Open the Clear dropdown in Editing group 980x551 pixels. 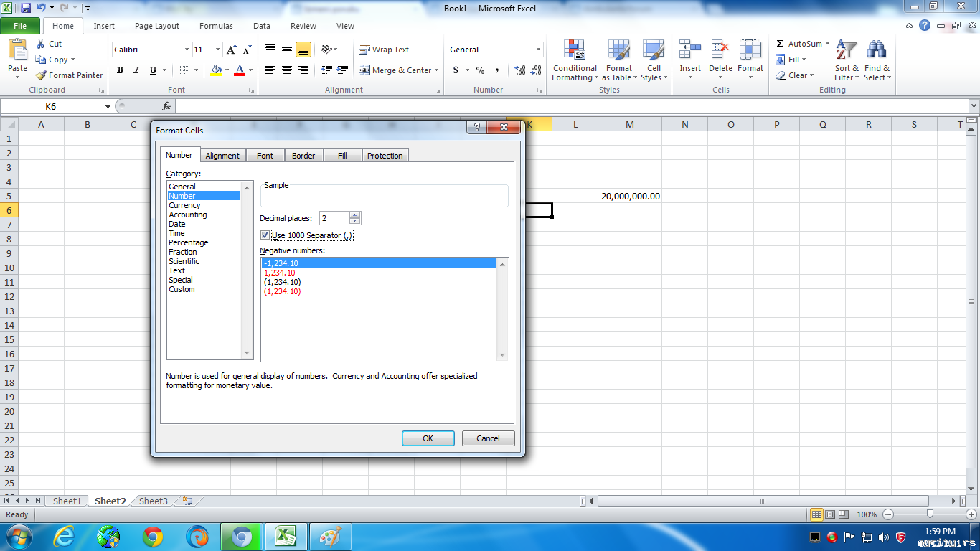pos(794,75)
